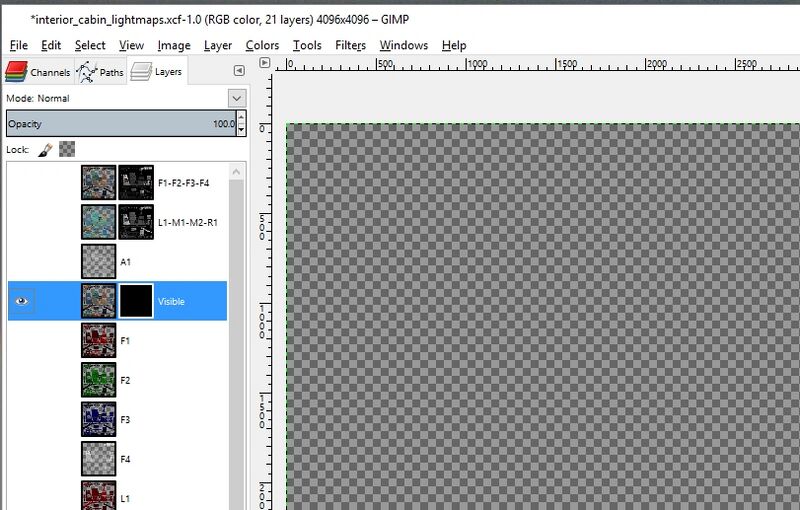Increase opacity with the up stepper arrow
The width and height of the screenshot is (800, 510).
tap(241, 117)
